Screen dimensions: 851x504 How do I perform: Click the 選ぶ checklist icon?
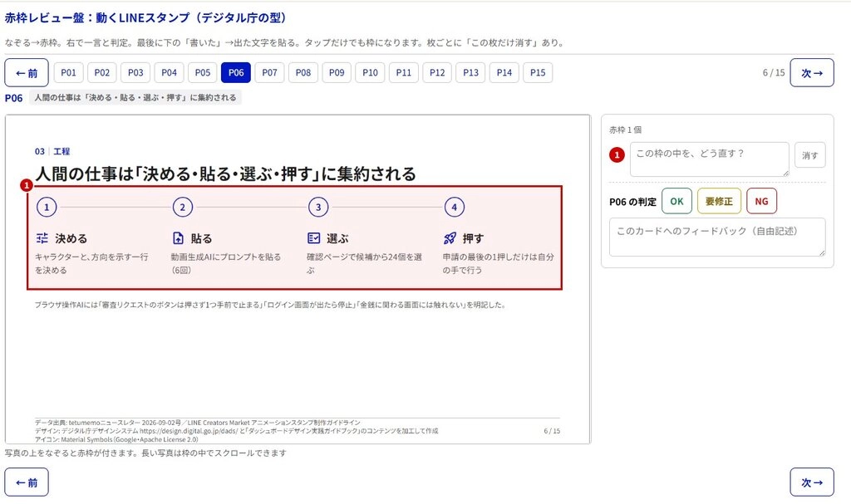click(x=313, y=238)
